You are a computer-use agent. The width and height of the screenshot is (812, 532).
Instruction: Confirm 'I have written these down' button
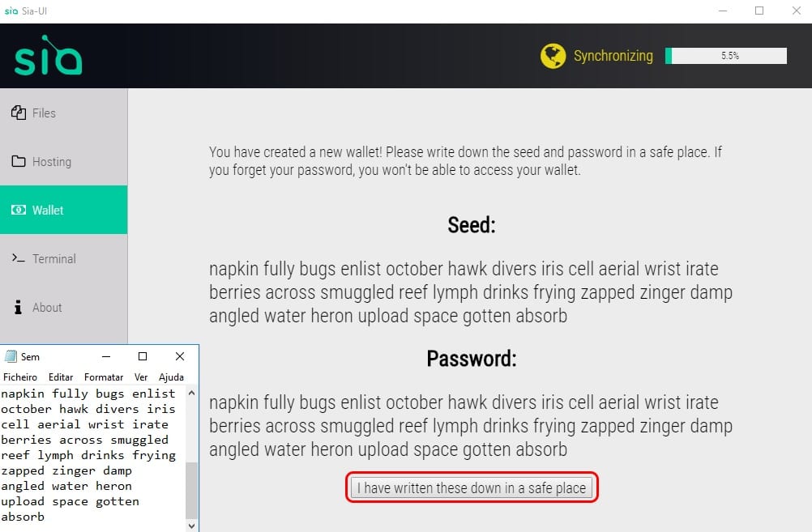pyautogui.click(x=472, y=488)
